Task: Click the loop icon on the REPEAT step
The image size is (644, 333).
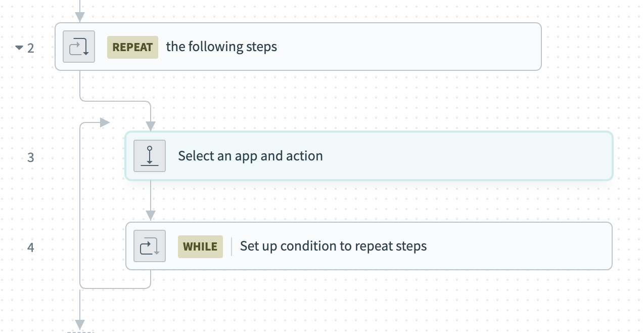Action: tap(78, 47)
